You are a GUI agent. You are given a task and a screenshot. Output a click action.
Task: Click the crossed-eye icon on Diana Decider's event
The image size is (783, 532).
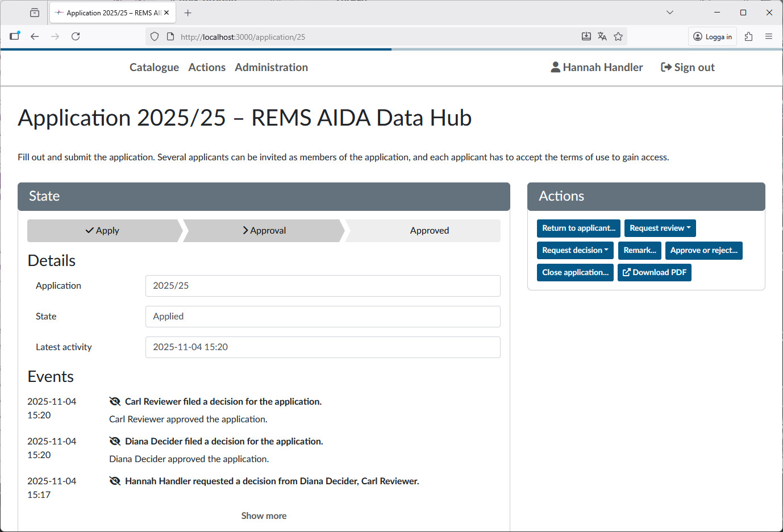115,441
